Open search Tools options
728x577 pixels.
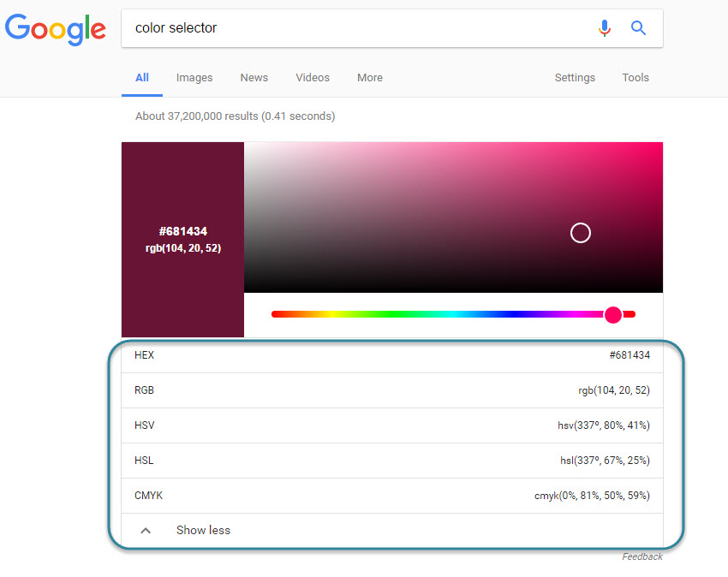(x=636, y=78)
